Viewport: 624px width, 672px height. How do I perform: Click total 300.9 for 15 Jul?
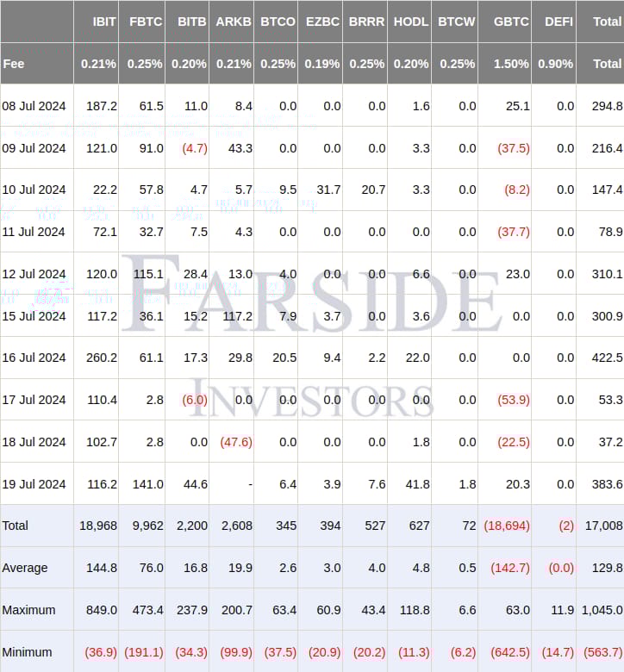(608, 316)
